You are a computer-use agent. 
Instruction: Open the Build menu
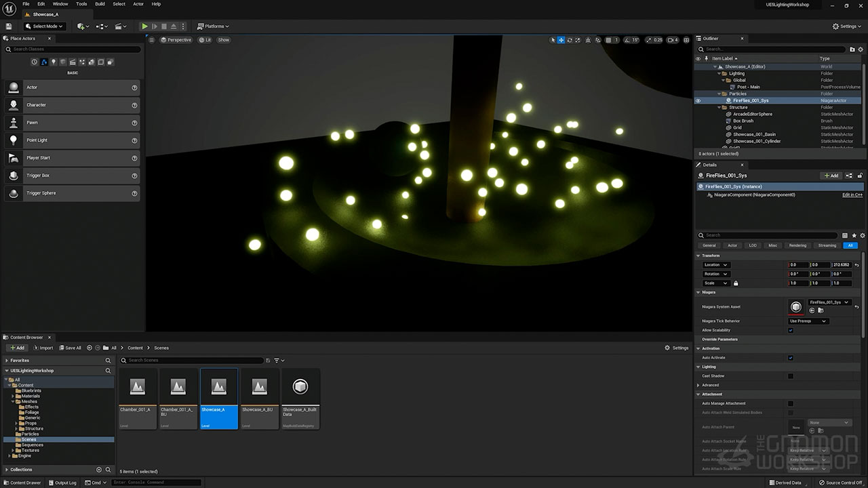100,4
